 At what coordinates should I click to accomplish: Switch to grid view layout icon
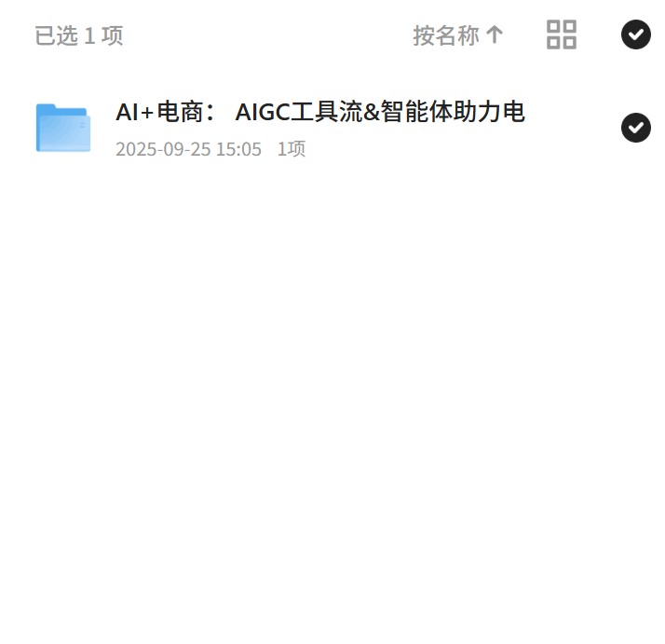(x=561, y=34)
